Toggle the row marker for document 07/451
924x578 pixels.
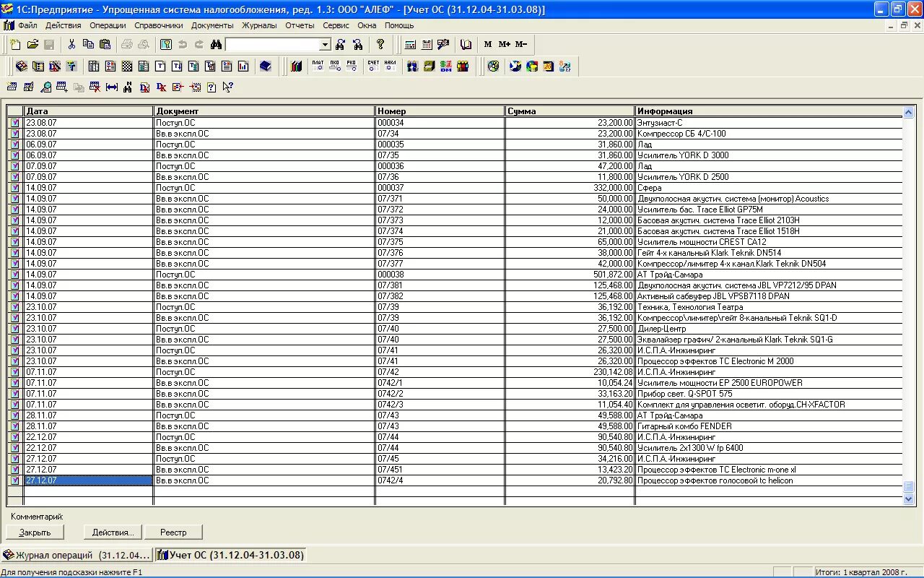[15, 470]
